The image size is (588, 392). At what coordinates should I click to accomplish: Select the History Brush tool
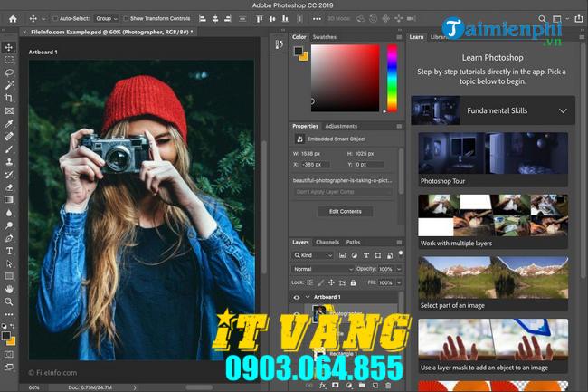[x=9, y=175]
